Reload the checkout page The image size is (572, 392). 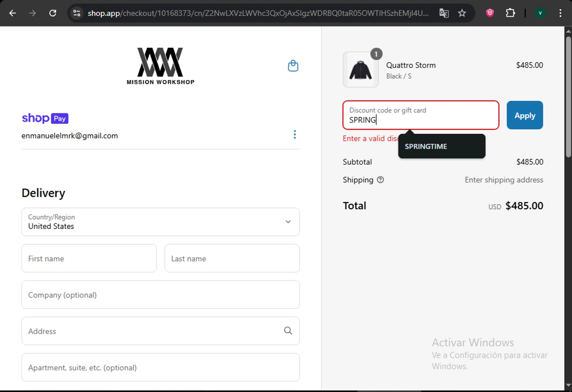click(53, 13)
